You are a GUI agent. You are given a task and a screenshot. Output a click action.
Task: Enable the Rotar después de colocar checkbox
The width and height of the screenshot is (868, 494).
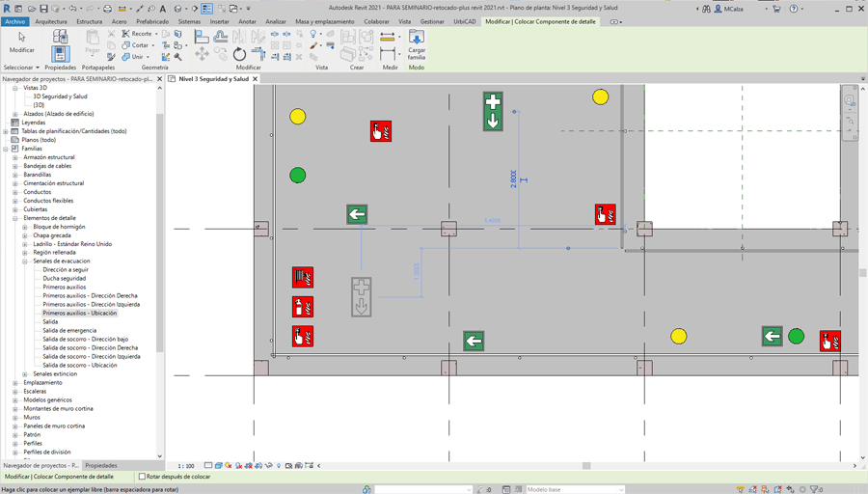143,477
